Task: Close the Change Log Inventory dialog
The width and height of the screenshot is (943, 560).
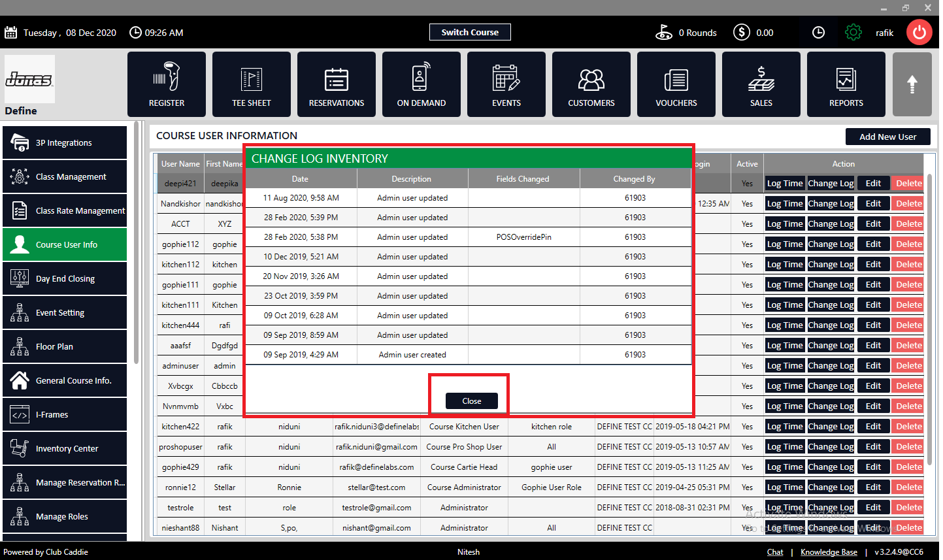Action: (x=471, y=401)
